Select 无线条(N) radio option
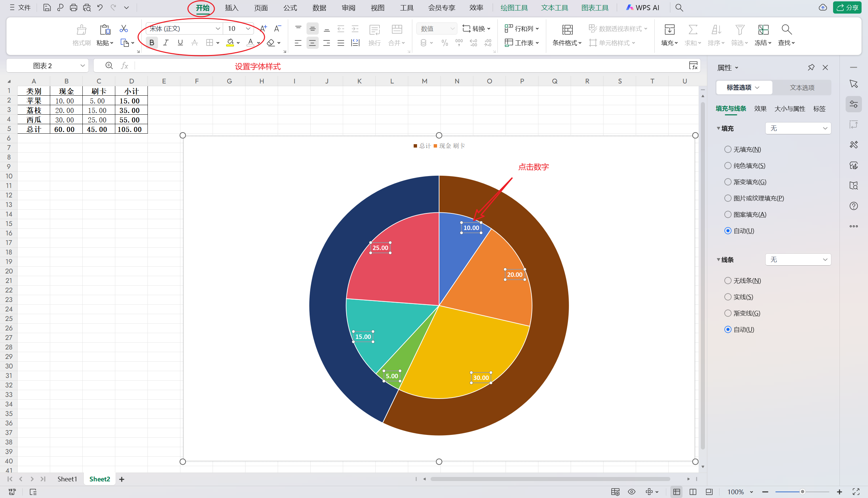 point(728,281)
